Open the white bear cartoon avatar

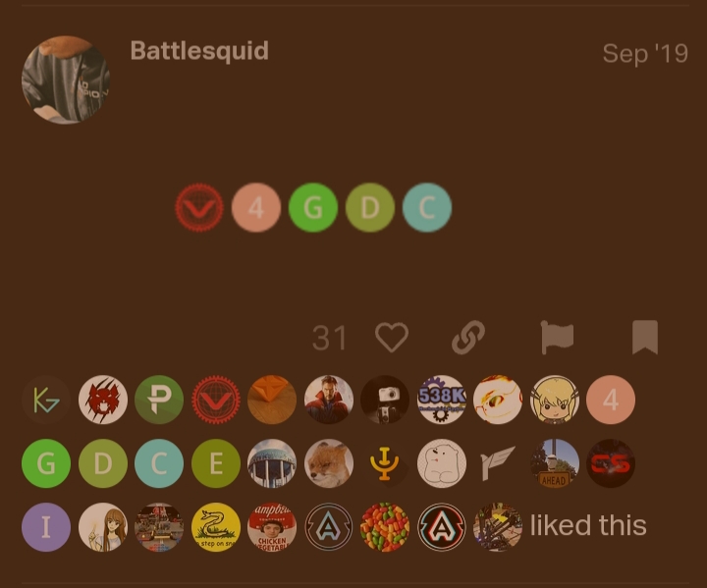point(442,463)
